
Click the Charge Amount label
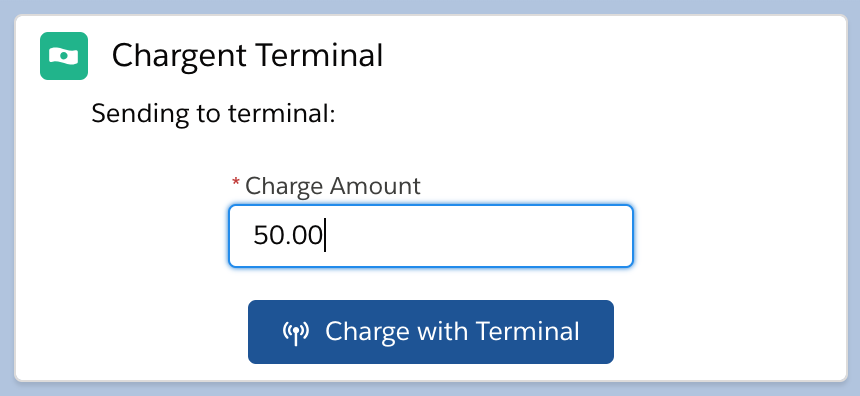[x=332, y=186]
